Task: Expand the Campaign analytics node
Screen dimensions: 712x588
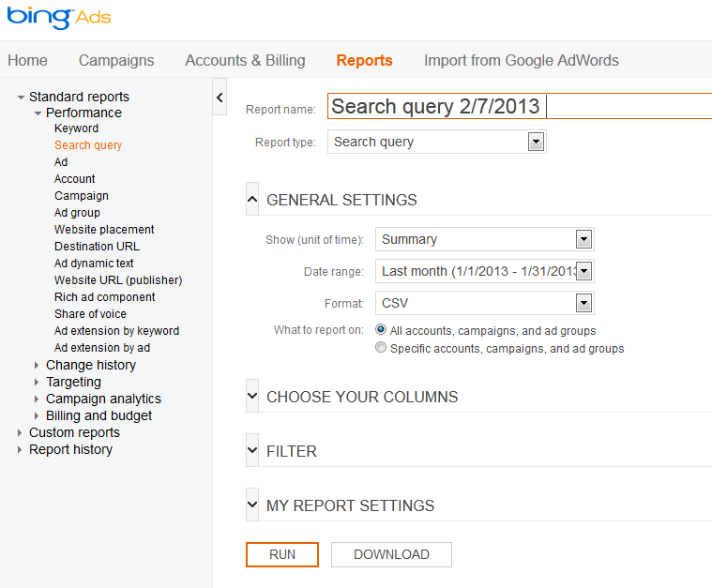Action: (x=37, y=399)
